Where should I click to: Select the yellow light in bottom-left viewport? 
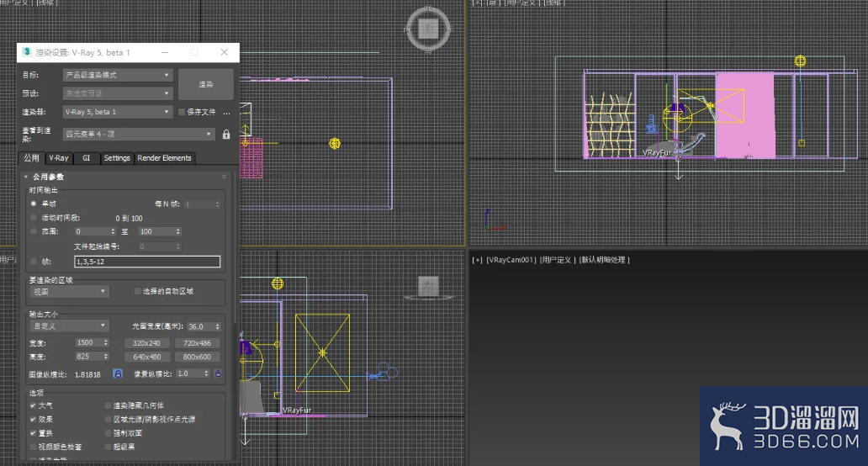(278, 283)
